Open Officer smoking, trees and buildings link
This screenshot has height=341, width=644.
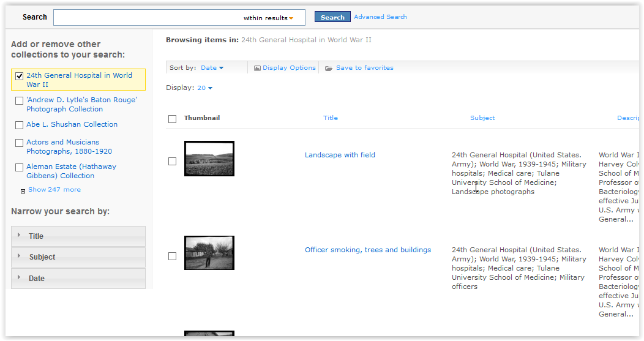click(x=367, y=250)
